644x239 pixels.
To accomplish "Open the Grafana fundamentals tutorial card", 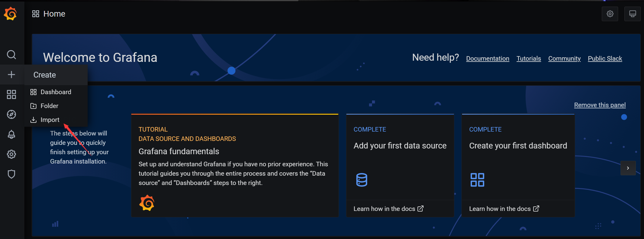I will (x=235, y=165).
